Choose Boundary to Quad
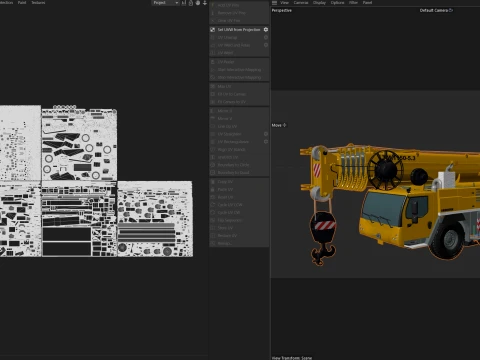The height and width of the screenshot is (360, 480). [239, 173]
